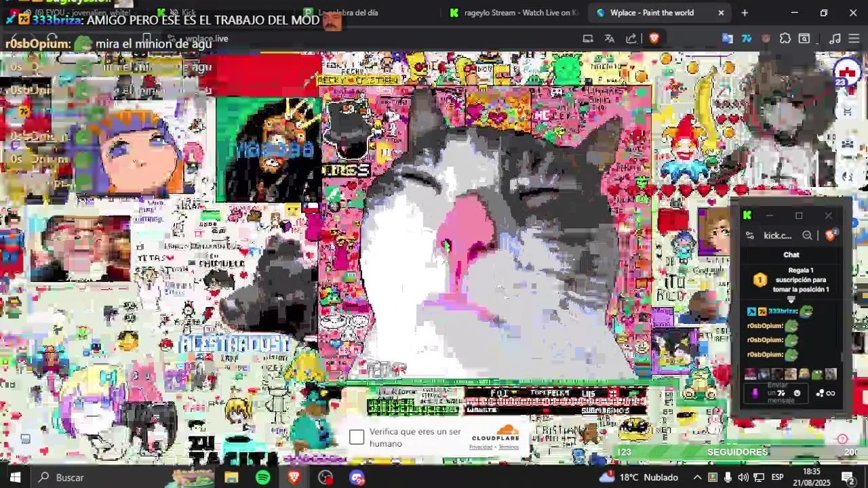Click the Kick logo in the chat popup
Screen dimensions: 868x488
(747, 216)
